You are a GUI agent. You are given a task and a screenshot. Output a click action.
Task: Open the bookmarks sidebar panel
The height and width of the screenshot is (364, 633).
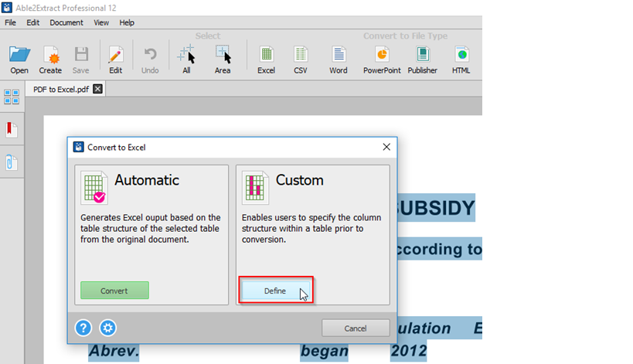[12, 130]
